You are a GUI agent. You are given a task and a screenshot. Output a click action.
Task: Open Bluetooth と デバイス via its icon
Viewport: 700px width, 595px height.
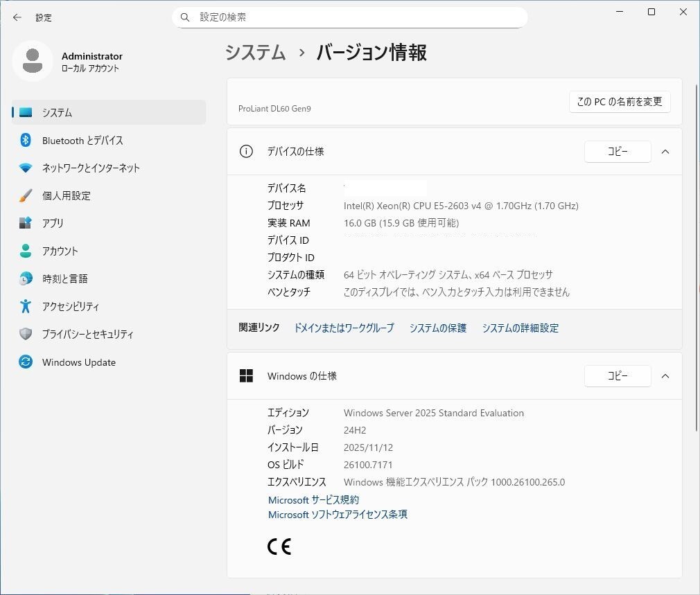[x=26, y=140]
